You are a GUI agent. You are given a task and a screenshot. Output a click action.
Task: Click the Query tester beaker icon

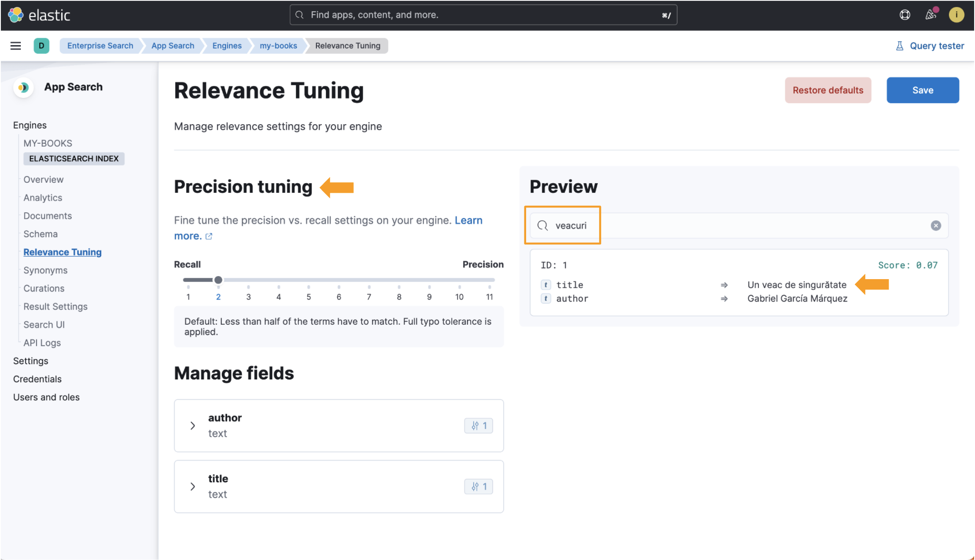click(899, 46)
